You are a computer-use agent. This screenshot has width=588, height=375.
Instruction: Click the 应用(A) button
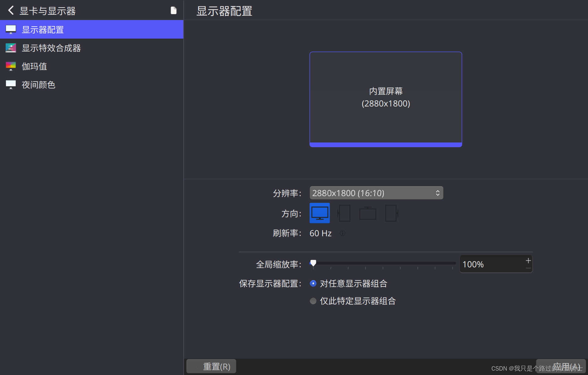point(561,366)
